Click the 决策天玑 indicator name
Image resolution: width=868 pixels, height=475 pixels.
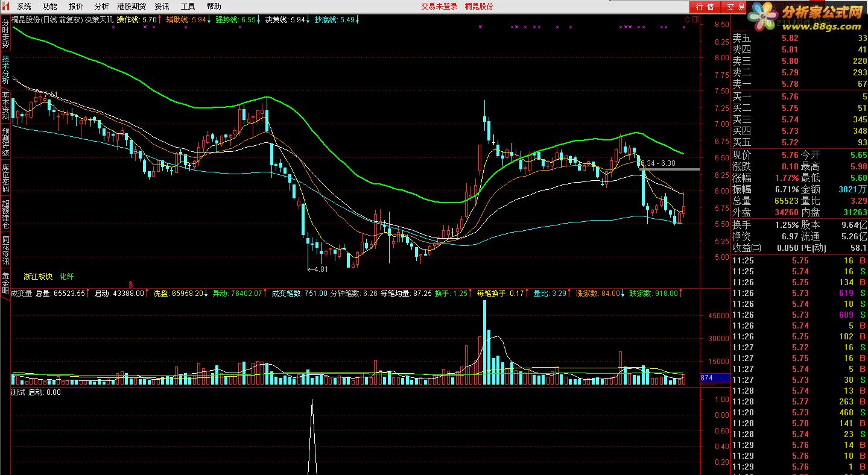[x=99, y=19]
